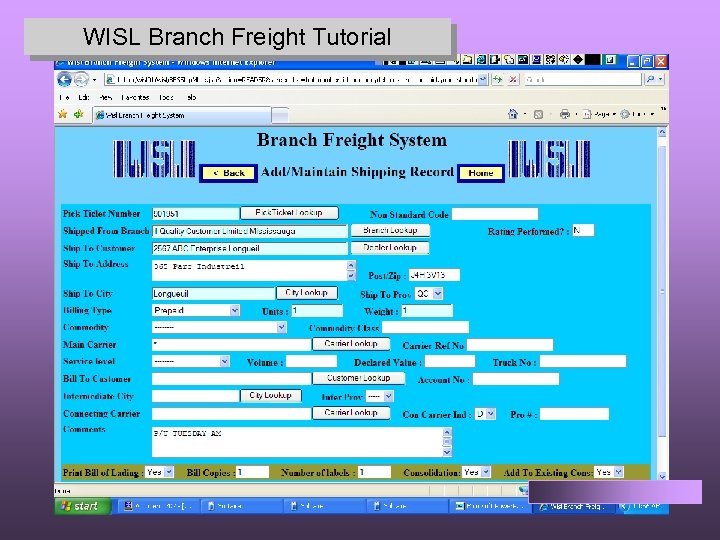Click the Number of labels field
Image resolution: width=720 pixels, height=540 pixels.
pos(374,472)
